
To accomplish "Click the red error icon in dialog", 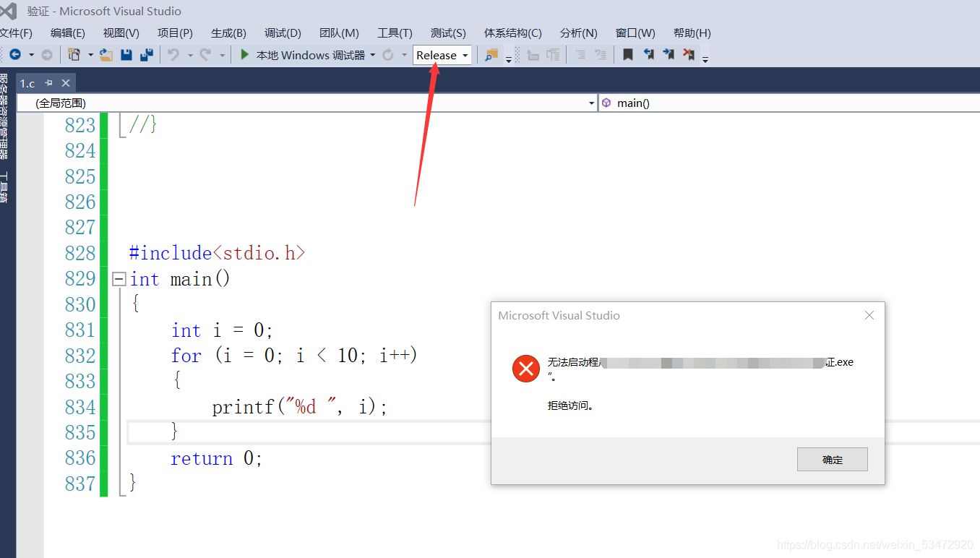I will coord(526,369).
